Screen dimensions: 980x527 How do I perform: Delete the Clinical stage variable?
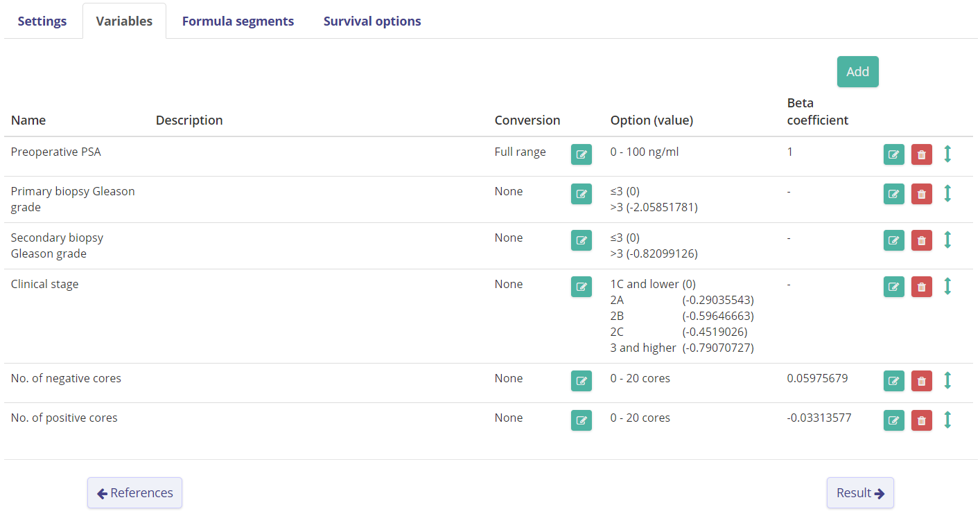click(921, 287)
